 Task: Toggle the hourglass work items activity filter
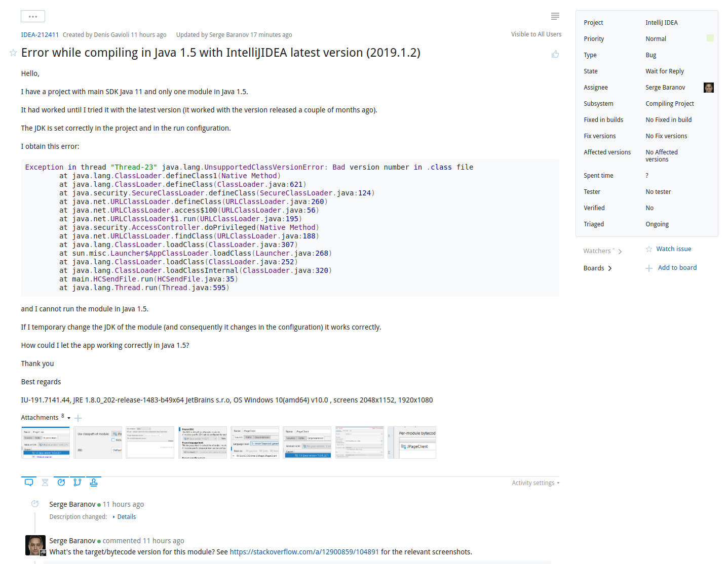tap(45, 482)
